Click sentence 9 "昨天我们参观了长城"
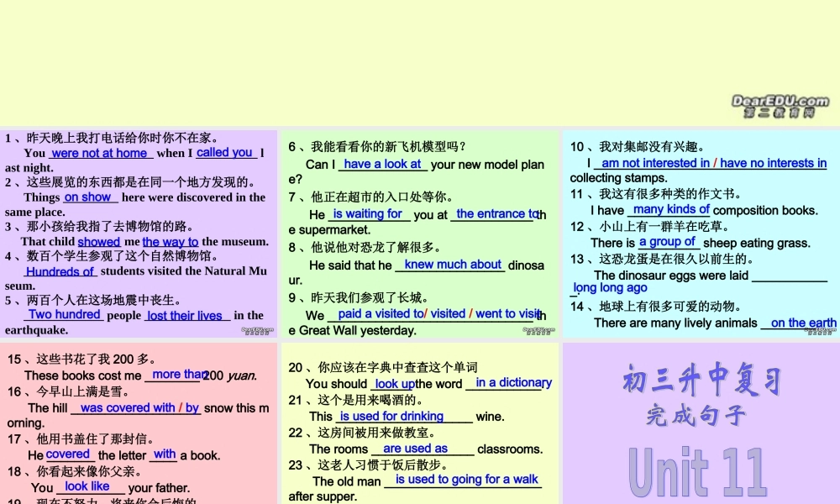 pyautogui.click(x=365, y=297)
